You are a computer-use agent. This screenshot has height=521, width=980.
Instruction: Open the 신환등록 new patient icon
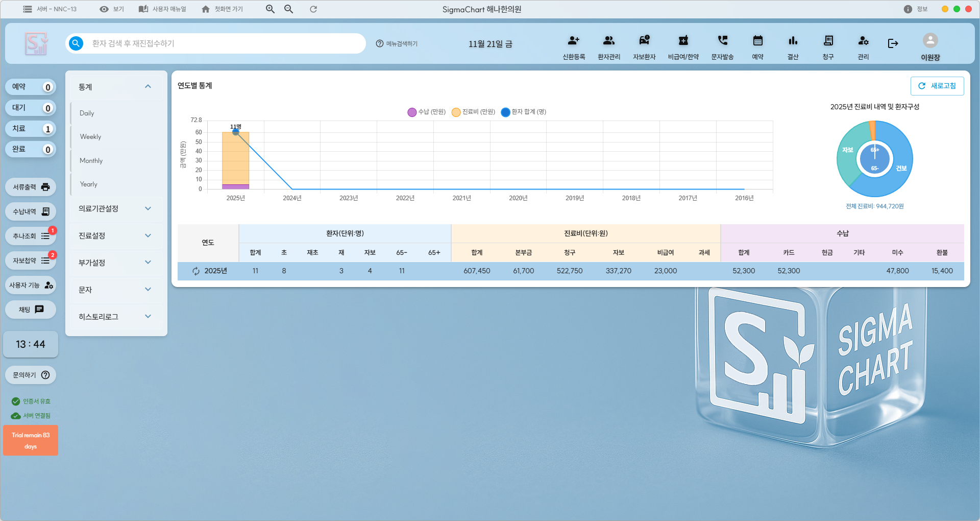click(574, 41)
